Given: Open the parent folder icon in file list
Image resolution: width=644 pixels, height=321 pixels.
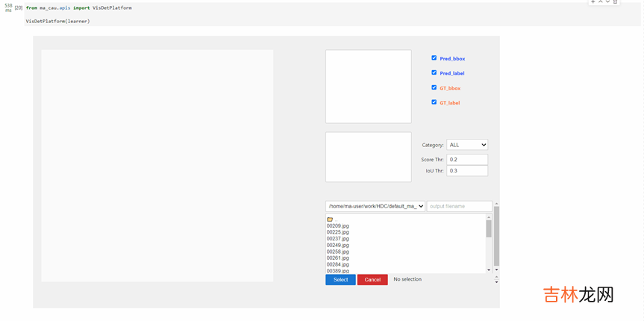Looking at the screenshot, I should coord(330,219).
